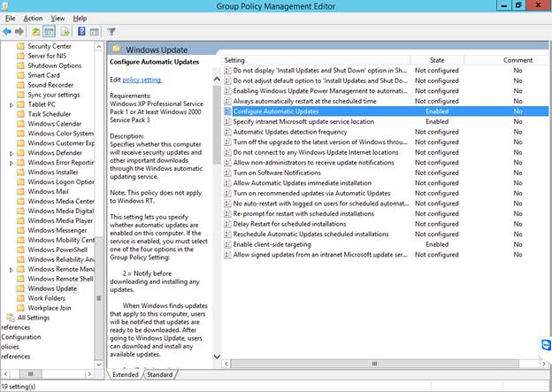
Task: Click the TeamViewer icon at right edge
Action: click(x=546, y=345)
